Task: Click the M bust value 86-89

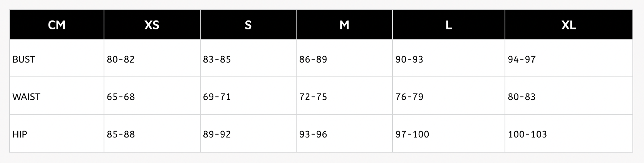Action: [x=313, y=59]
